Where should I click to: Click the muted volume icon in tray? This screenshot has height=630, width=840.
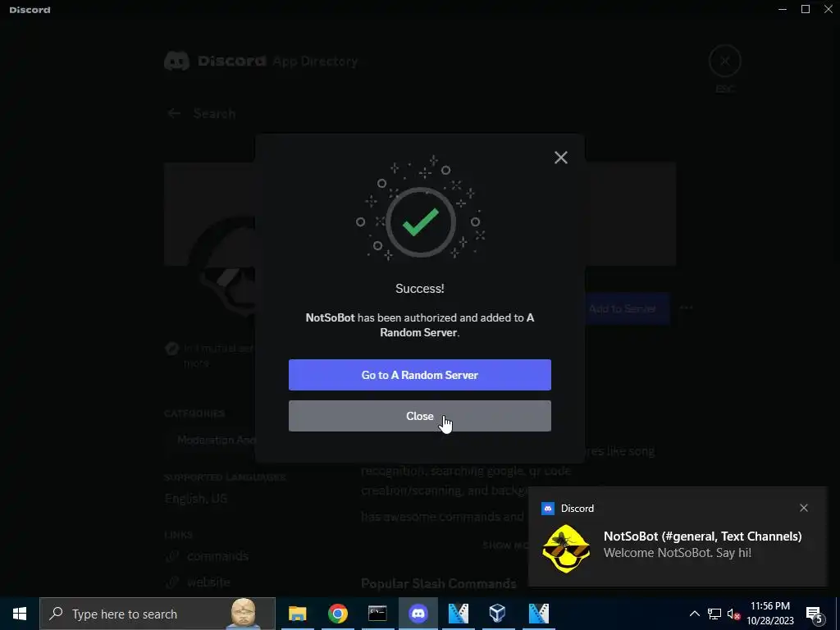(733, 614)
